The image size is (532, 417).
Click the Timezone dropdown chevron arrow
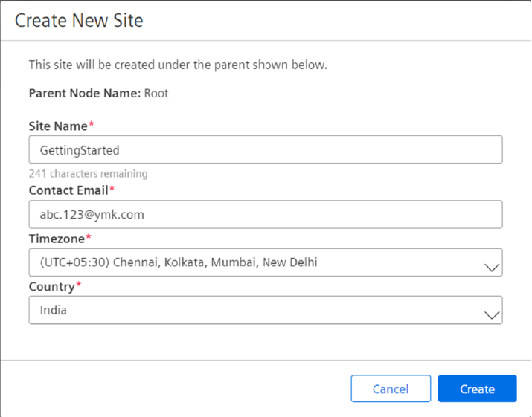coord(492,268)
